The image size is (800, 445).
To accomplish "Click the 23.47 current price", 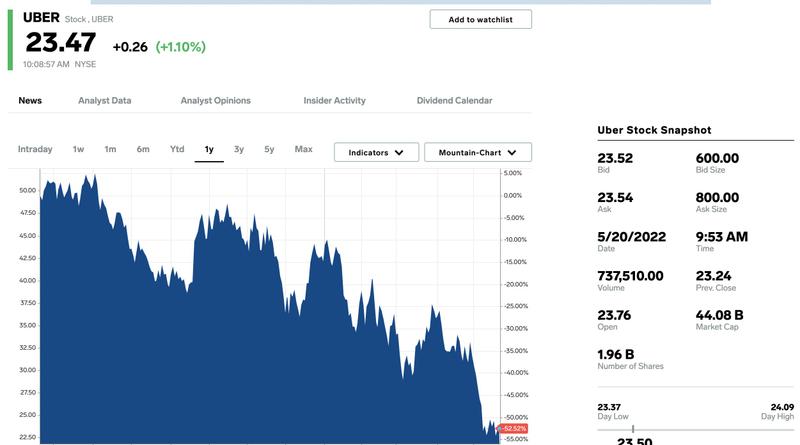I will coord(61,42).
